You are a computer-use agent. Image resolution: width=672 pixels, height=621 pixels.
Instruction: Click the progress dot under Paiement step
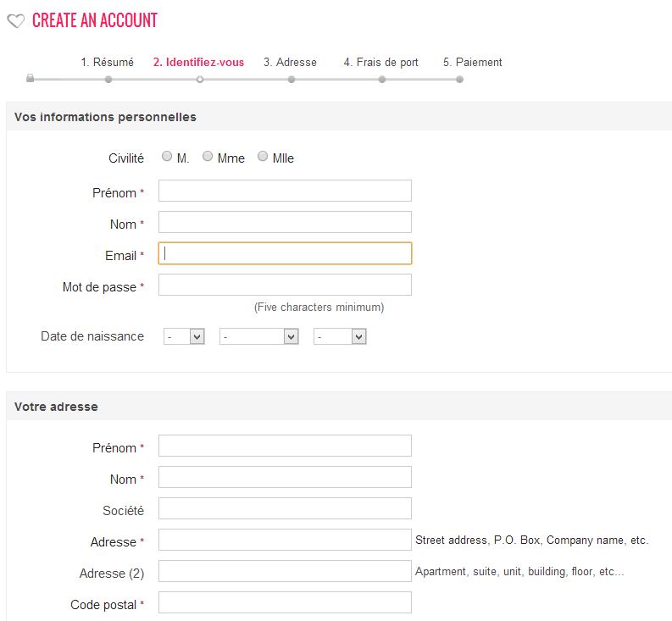point(459,80)
